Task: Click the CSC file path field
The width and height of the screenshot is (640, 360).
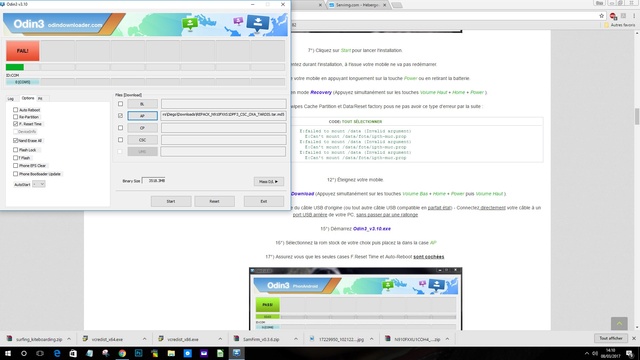Action: pos(223,140)
